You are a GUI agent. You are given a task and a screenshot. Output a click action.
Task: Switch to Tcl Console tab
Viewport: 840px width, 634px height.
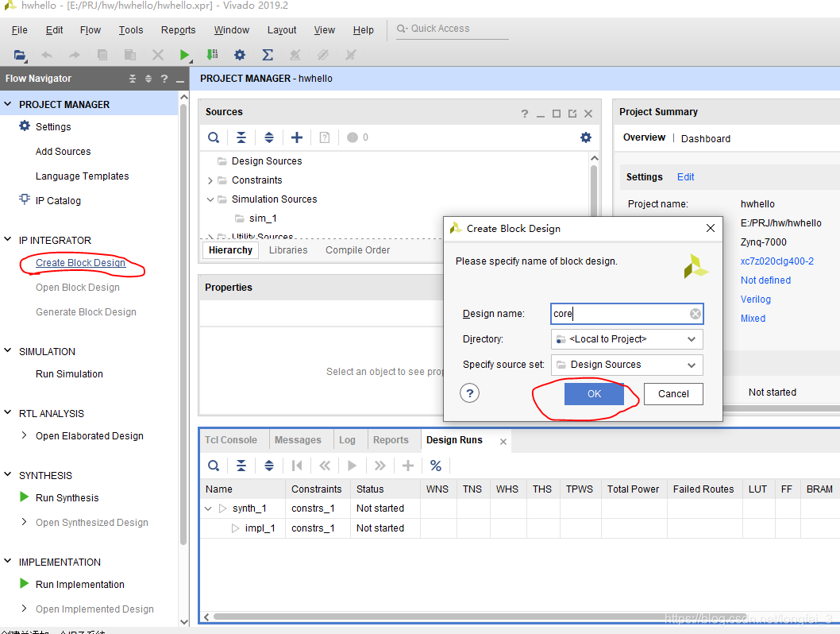point(231,440)
